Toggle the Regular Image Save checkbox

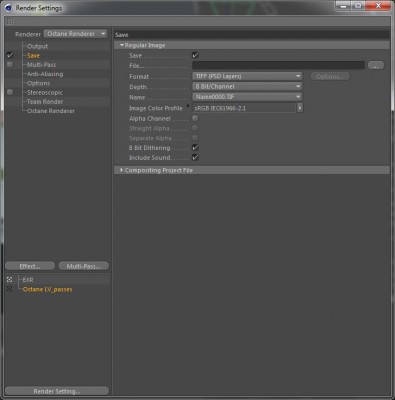pyautogui.click(x=195, y=55)
